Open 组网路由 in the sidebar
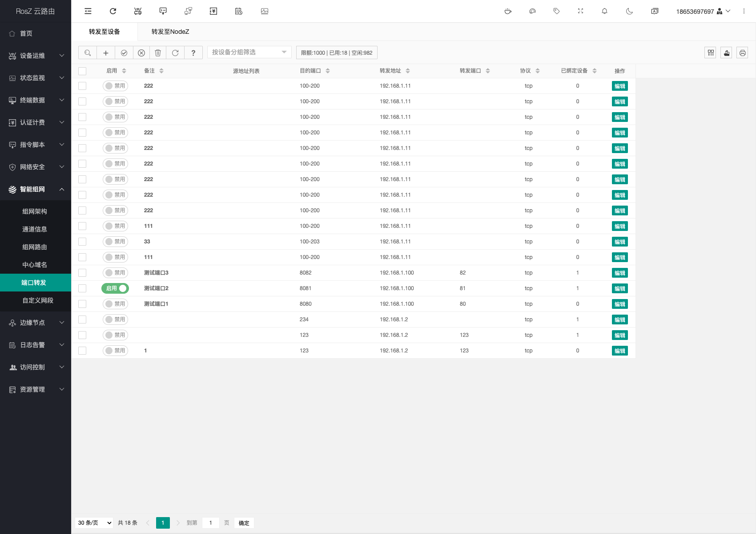The width and height of the screenshot is (756, 534). coord(35,247)
